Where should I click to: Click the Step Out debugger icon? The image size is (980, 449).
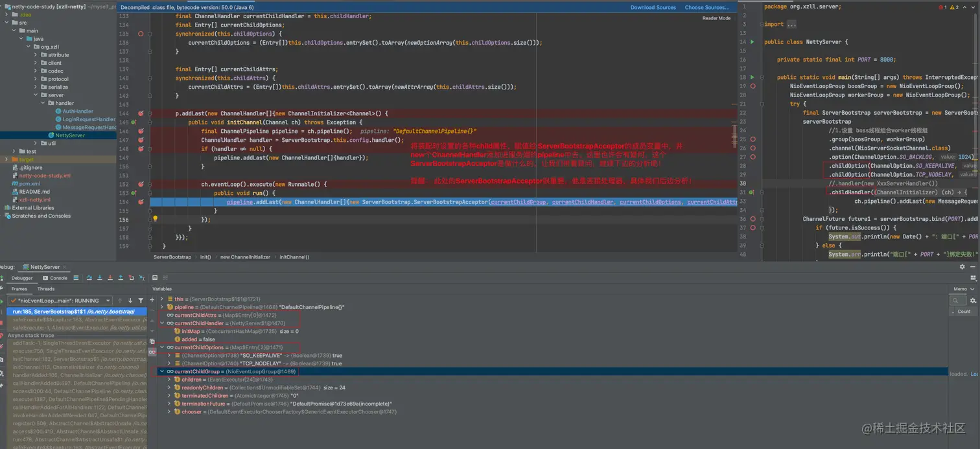(121, 278)
